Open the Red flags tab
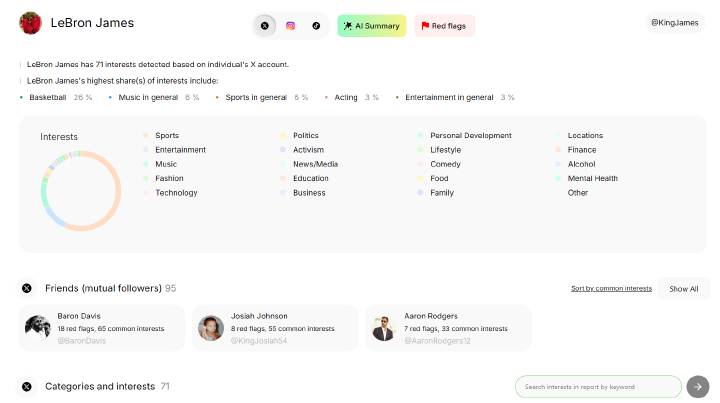The width and height of the screenshot is (720, 403). click(x=444, y=26)
